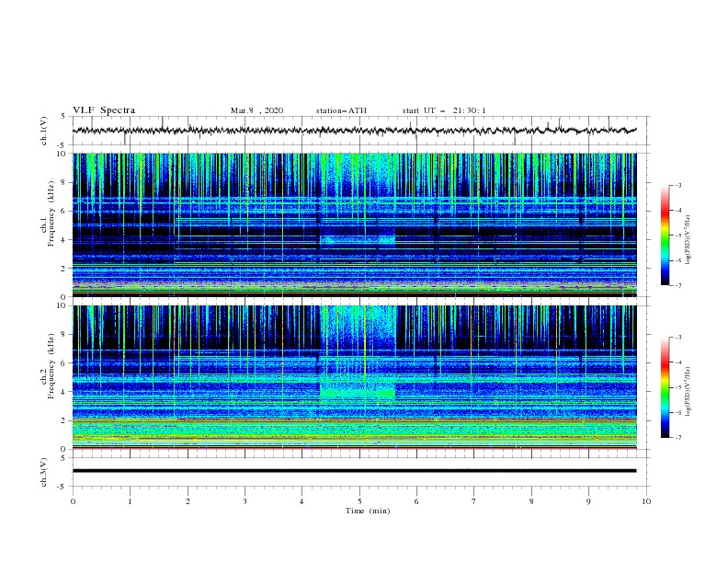Click the "5" tick on the ch.3(V) axis
Viewport: 728px width, 563px height.
click(63, 457)
